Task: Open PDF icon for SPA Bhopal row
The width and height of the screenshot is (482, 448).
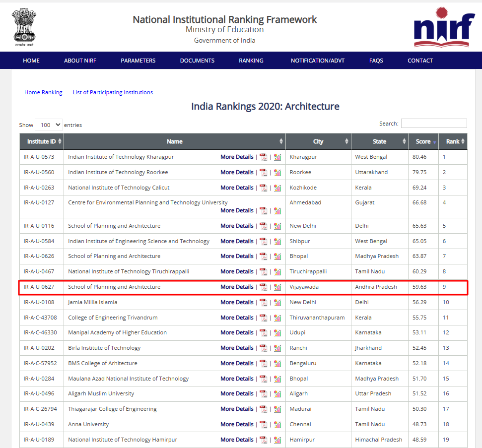Action: 264,256
